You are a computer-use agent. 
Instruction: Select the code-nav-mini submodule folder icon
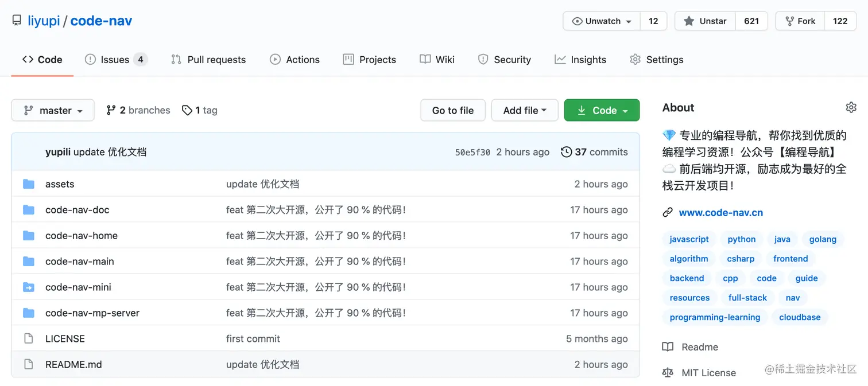(x=28, y=287)
